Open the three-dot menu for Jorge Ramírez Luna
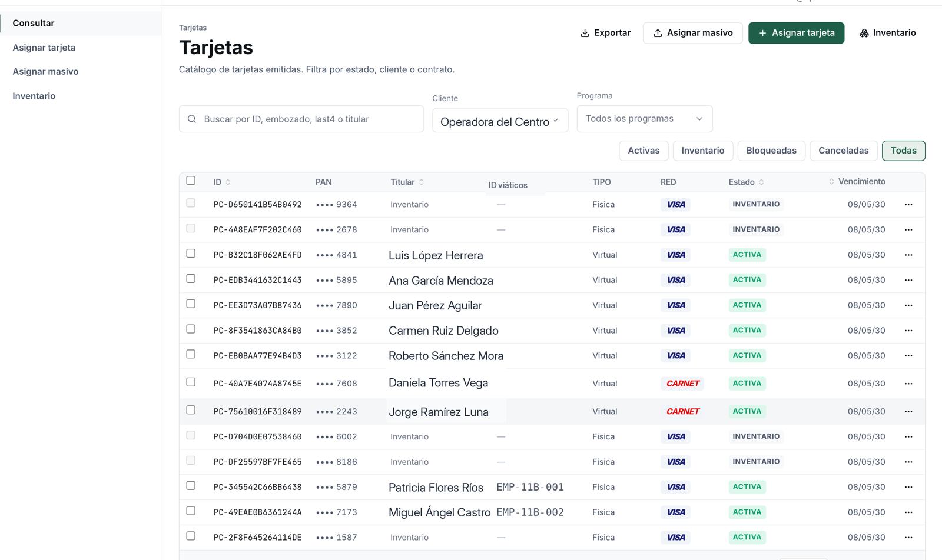This screenshot has width=942, height=560. tap(908, 412)
